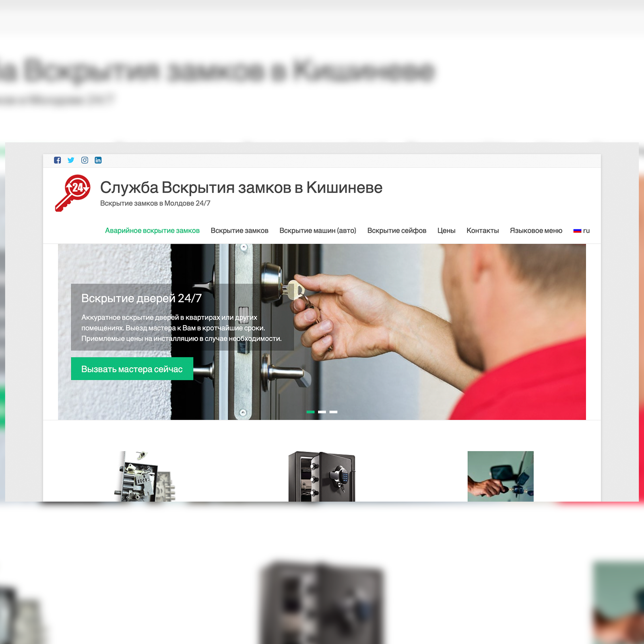The width and height of the screenshot is (644, 644).
Task: Switch to the second slide indicator
Action: pyautogui.click(x=322, y=412)
